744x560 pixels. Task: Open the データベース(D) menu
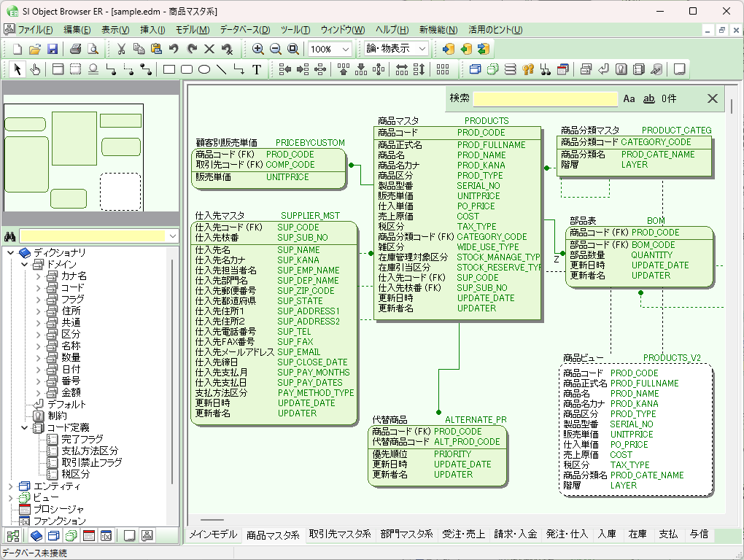click(x=245, y=30)
